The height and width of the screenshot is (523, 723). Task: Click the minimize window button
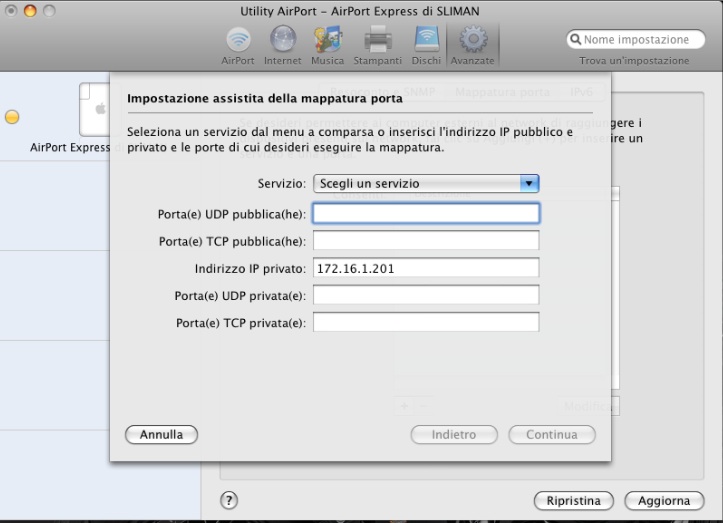click(x=30, y=11)
